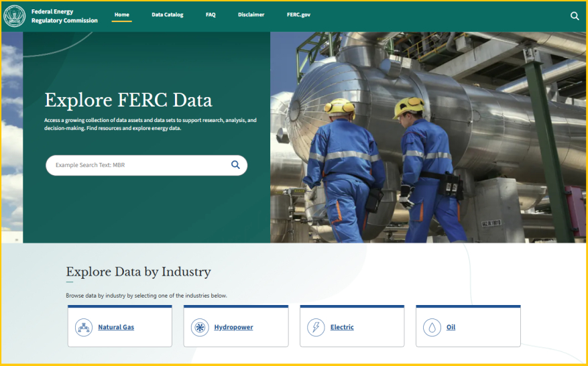Image resolution: width=588 pixels, height=366 pixels.
Task: Open the Oil link
Action: 451,327
